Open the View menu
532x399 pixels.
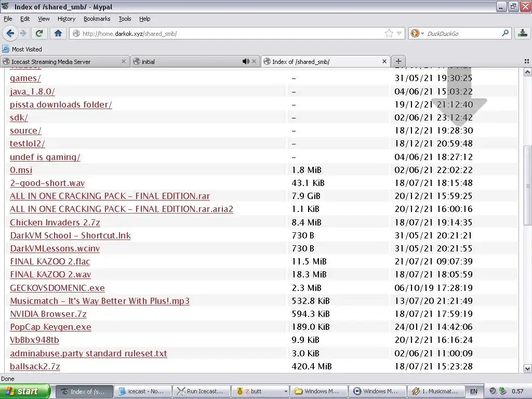point(44,19)
